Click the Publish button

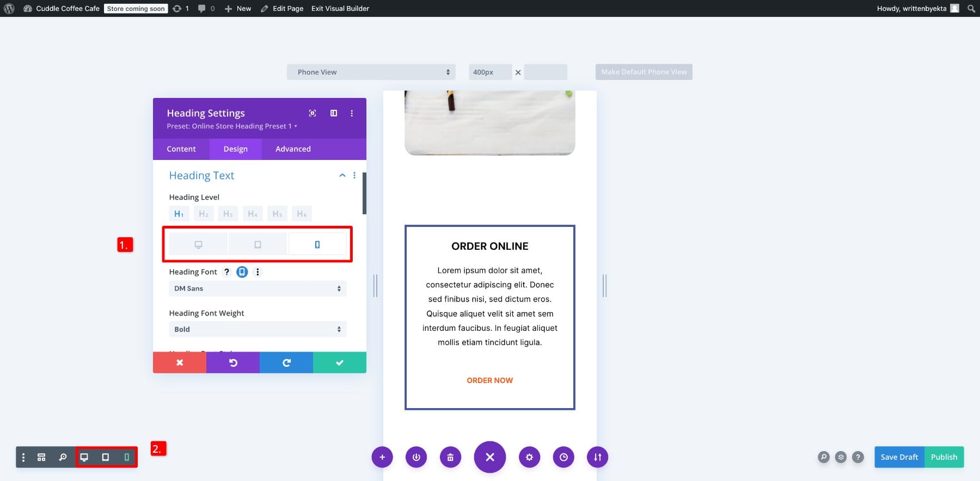(944, 457)
